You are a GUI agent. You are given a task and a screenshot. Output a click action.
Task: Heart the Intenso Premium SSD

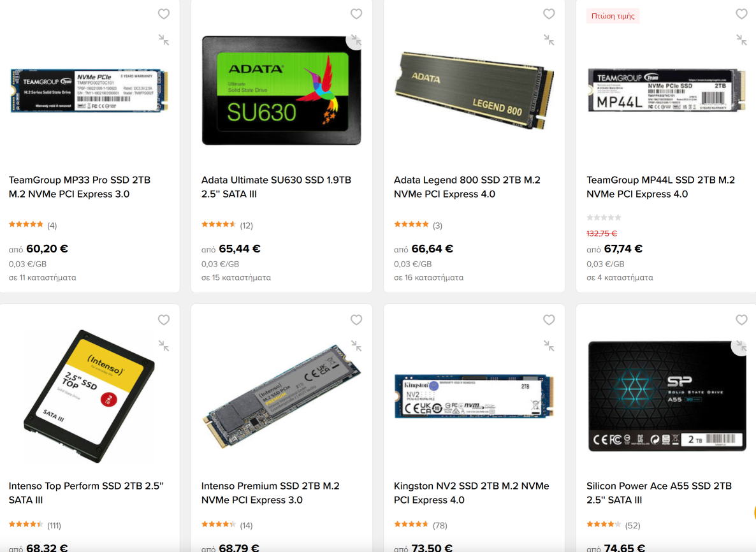pos(356,319)
